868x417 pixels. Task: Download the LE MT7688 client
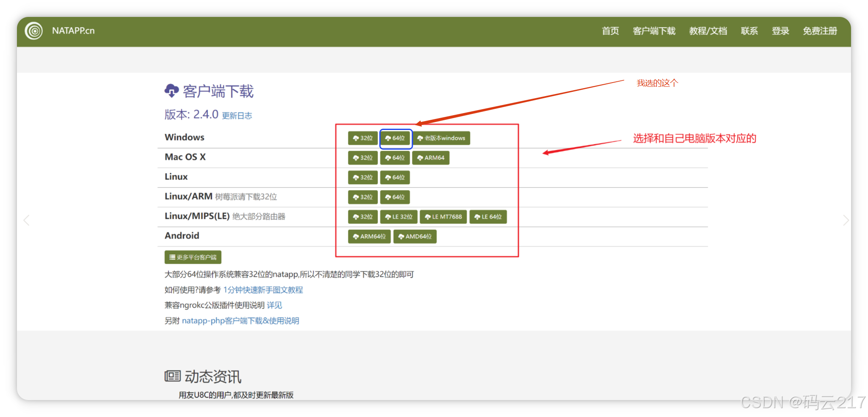click(x=443, y=217)
